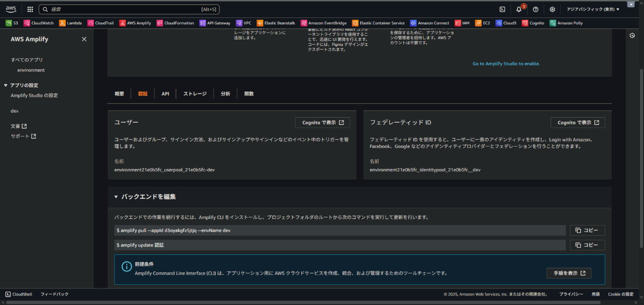Open the Amazon Polly bookmark
644x305 pixels.
566,23
